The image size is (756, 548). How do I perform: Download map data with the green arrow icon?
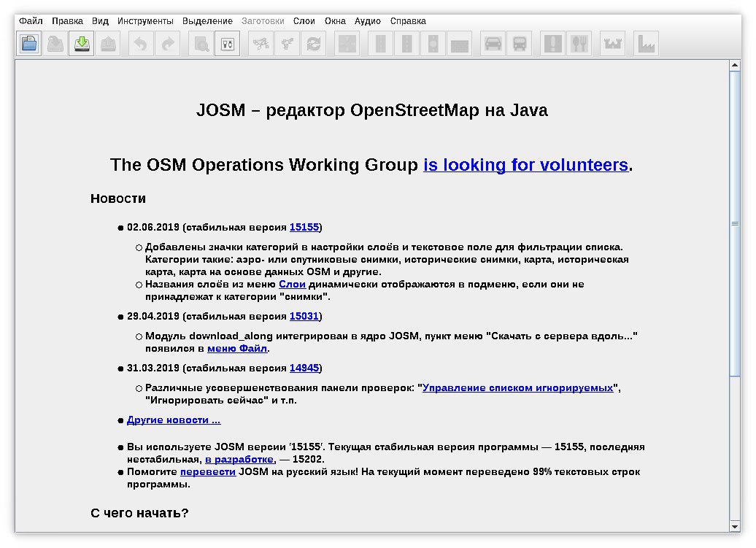82,44
